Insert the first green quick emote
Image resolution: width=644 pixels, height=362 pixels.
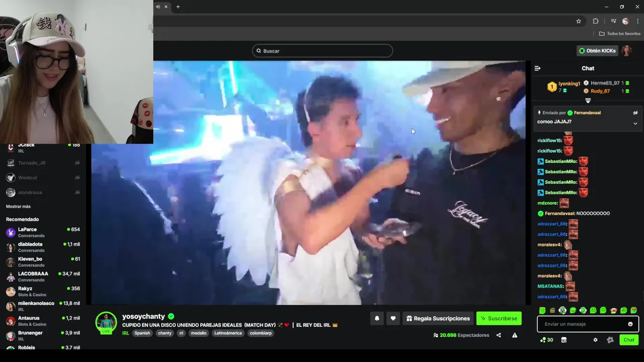point(542,310)
